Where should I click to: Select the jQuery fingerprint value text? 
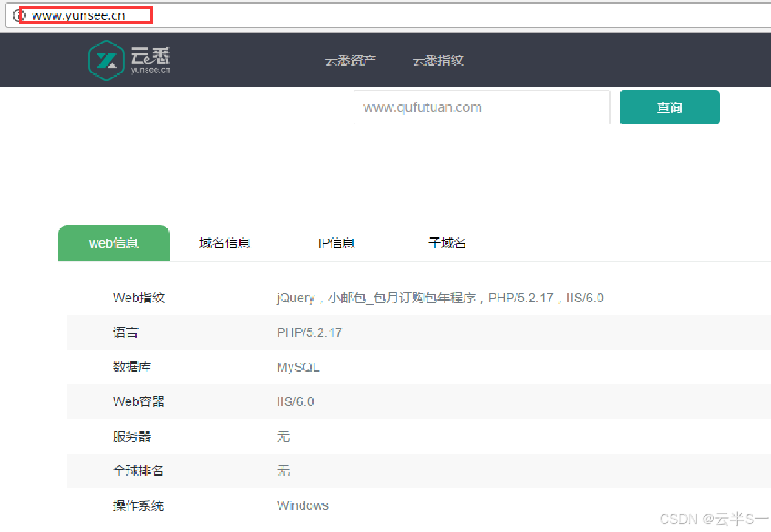click(440, 298)
